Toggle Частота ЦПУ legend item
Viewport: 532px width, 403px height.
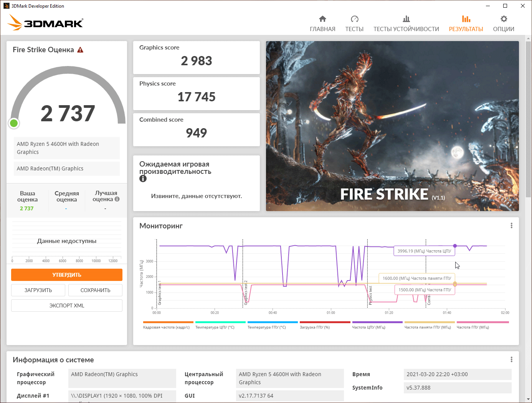(377, 325)
